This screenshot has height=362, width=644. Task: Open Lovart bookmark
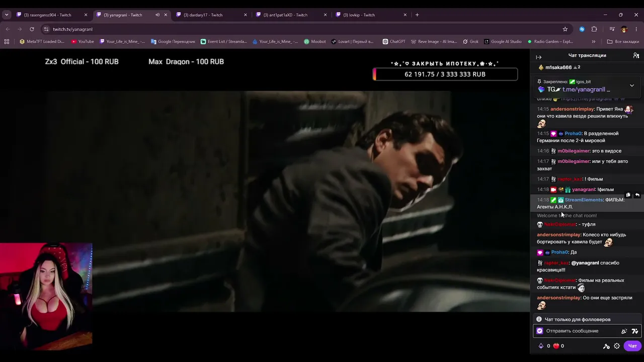[352, 42]
